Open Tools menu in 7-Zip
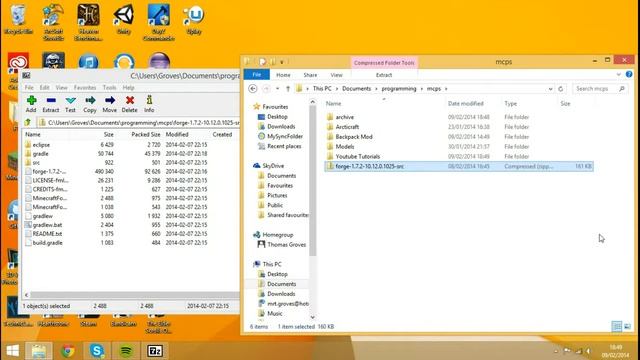The width and height of the screenshot is (640, 360). (109, 88)
